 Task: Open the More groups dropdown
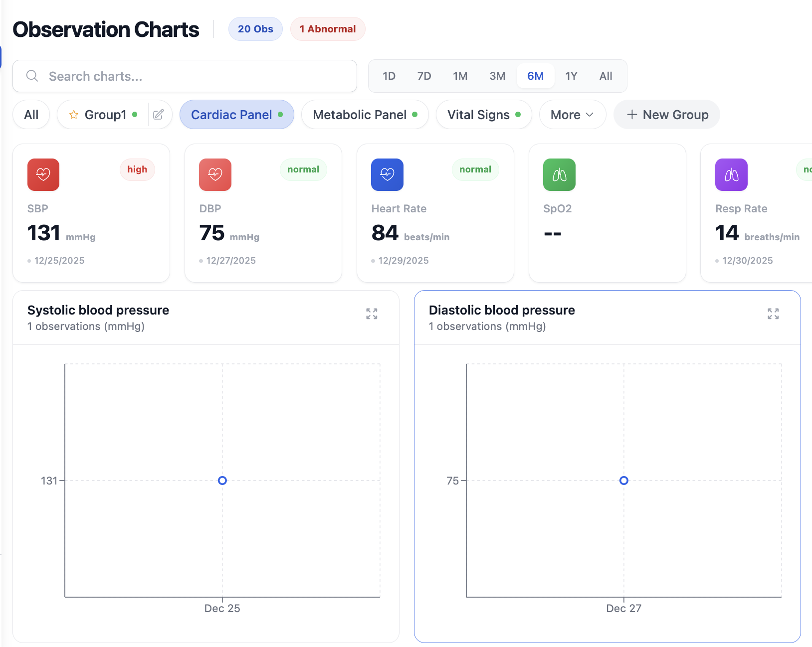572,115
